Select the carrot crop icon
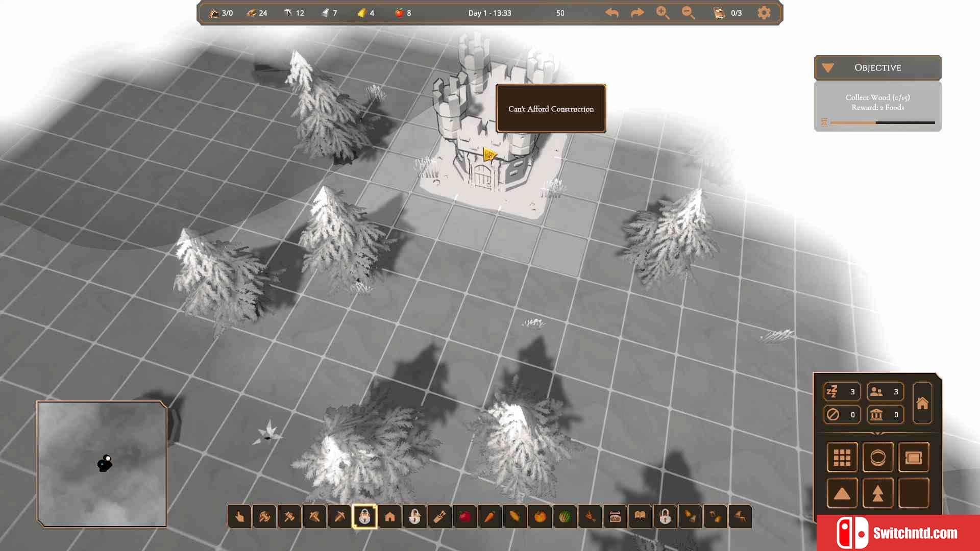 tap(489, 517)
